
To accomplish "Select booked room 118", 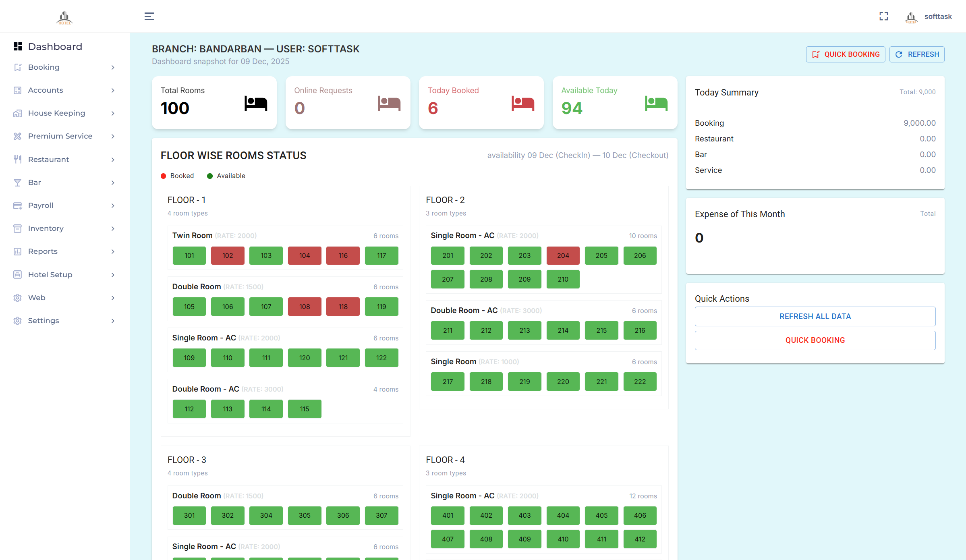I will pyautogui.click(x=343, y=307).
